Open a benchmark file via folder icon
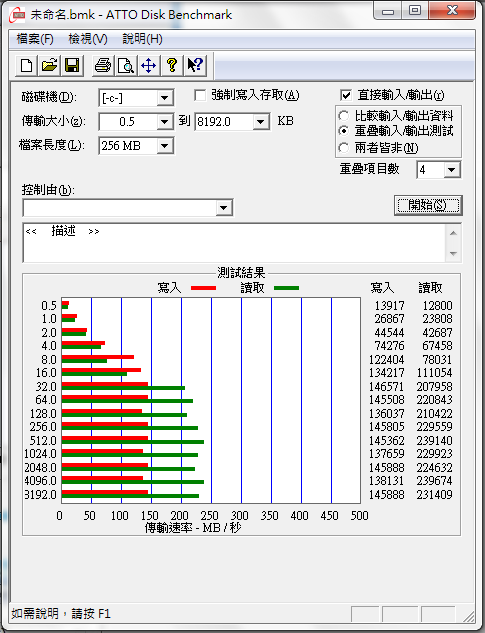Image resolution: width=485 pixels, height=633 pixels. point(49,65)
